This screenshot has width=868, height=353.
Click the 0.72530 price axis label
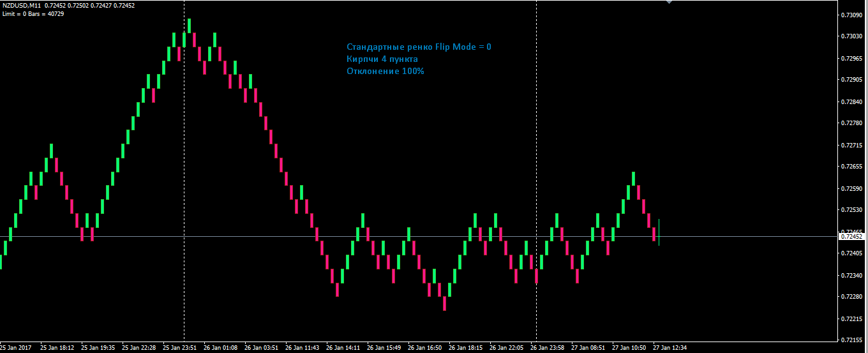pos(851,209)
